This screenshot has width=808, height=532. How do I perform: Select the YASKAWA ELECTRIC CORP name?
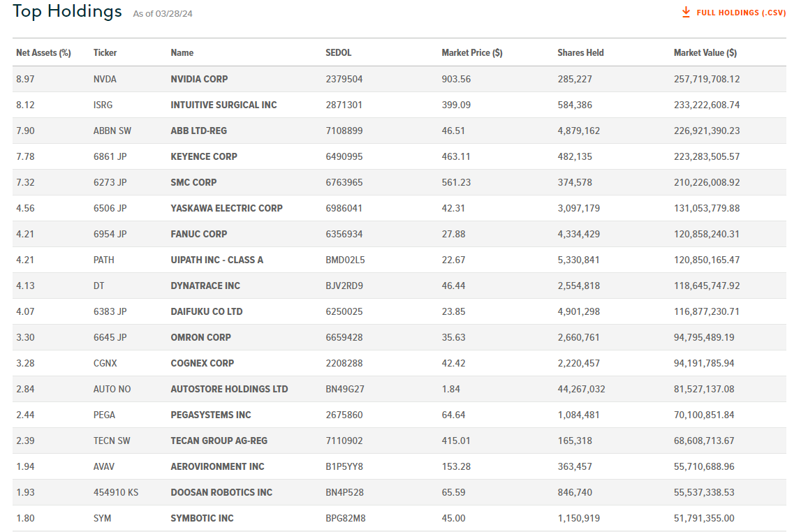point(227,208)
